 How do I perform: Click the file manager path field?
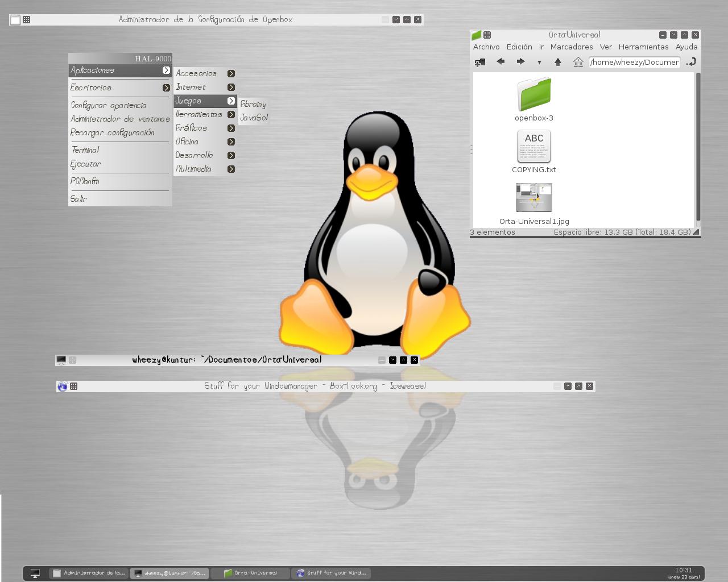pos(634,62)
